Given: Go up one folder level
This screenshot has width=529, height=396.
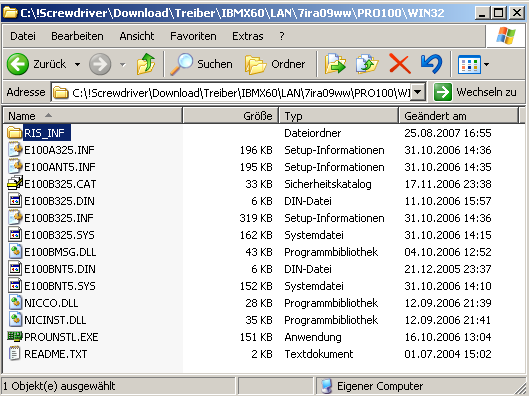Looking at the screenshot, I should (x=146, y=64).
